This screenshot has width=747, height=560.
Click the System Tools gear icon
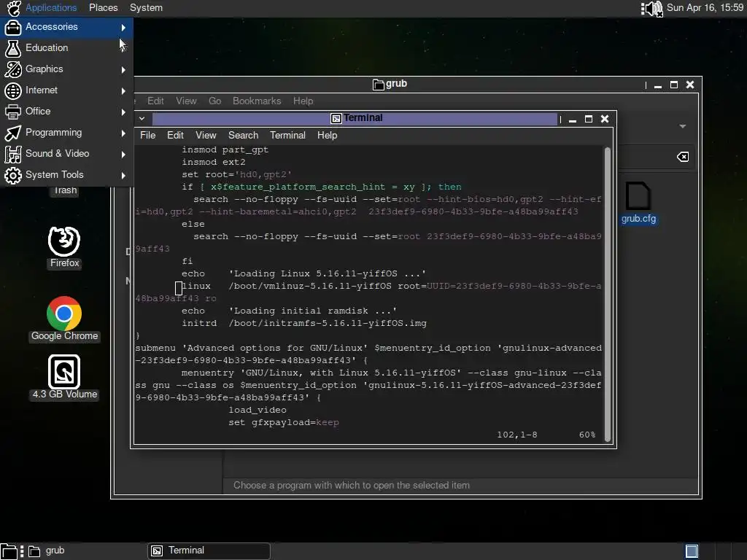[x=13, y=175]
